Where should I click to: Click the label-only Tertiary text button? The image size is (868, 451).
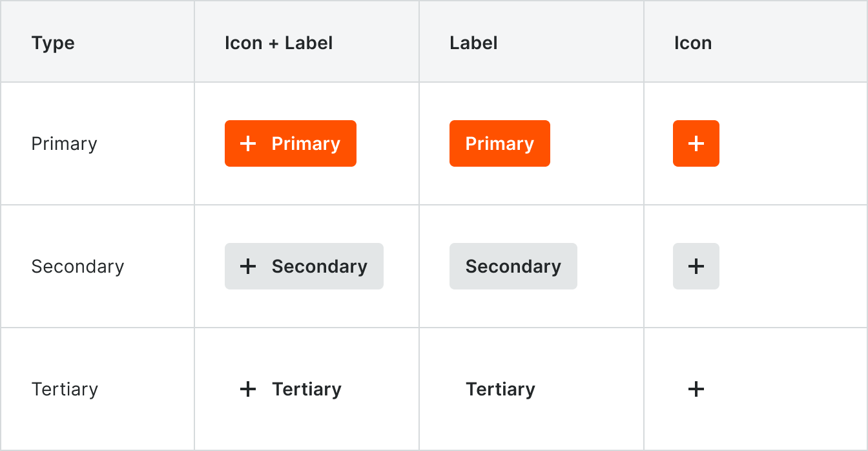(x=501, y=389)
